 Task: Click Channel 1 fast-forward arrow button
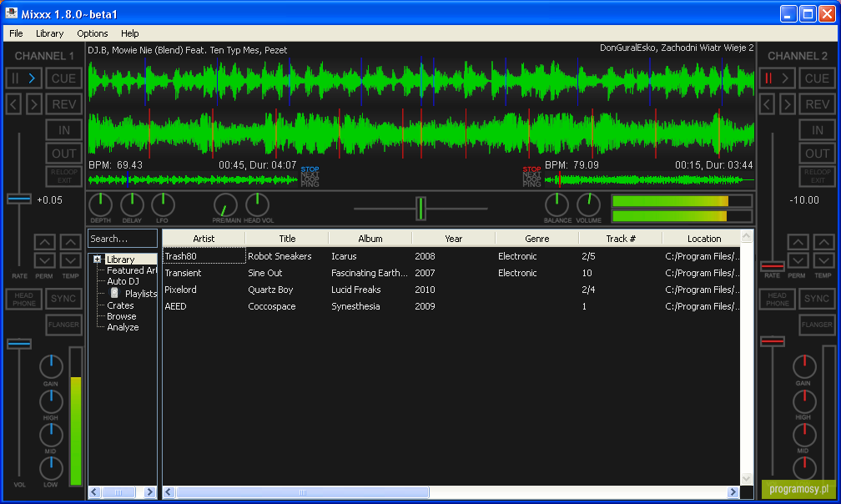coord(33,104)
